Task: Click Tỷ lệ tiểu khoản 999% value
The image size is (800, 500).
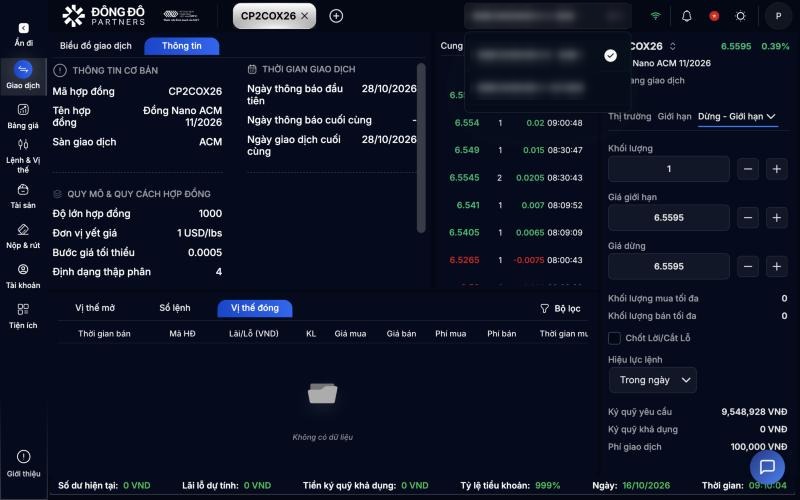Action: click(547, 486)
